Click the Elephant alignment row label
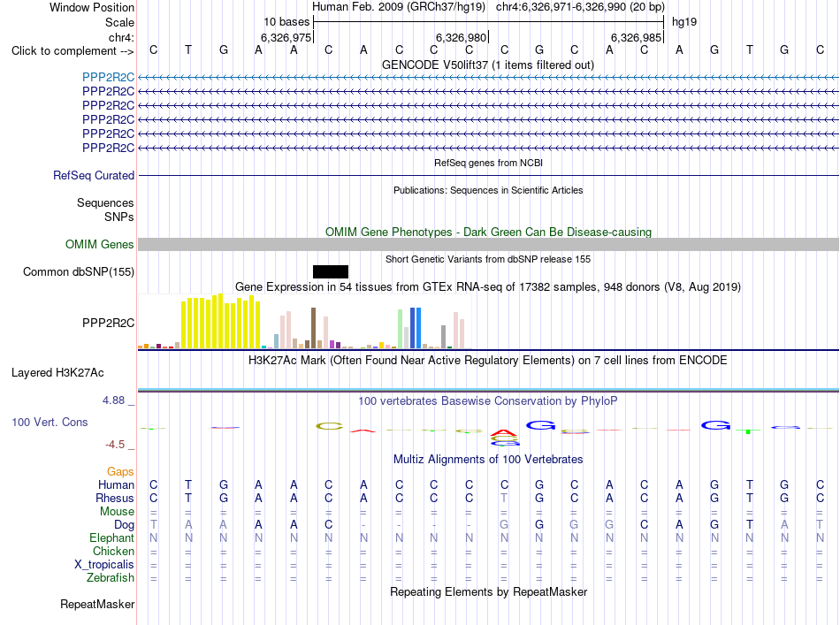Image resolution: width=840 pixels, height=625 pixels. tap(111, 538)
